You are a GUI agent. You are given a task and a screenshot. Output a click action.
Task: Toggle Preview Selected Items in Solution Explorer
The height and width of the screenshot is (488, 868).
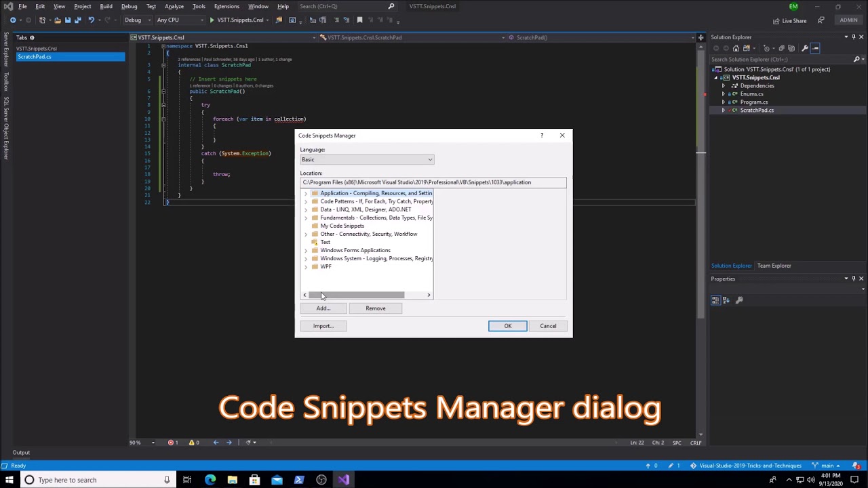click(815, 48)
